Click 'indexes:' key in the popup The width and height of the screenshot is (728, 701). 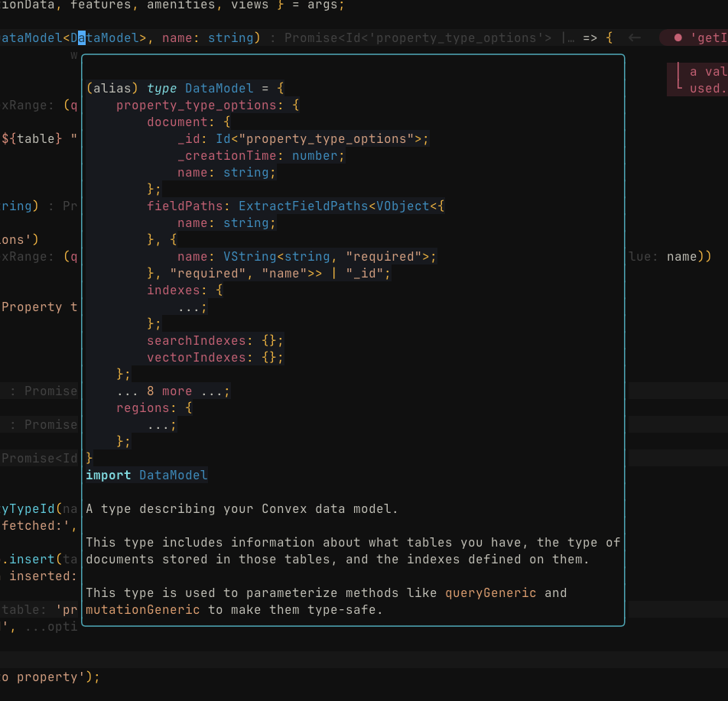click(x=177, y=290)
